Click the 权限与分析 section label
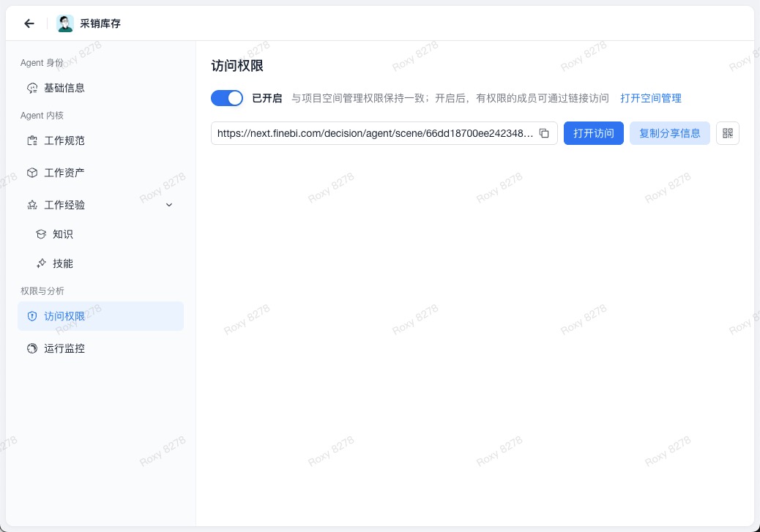Screen dimensions: 760x532 tap(42, 291)
